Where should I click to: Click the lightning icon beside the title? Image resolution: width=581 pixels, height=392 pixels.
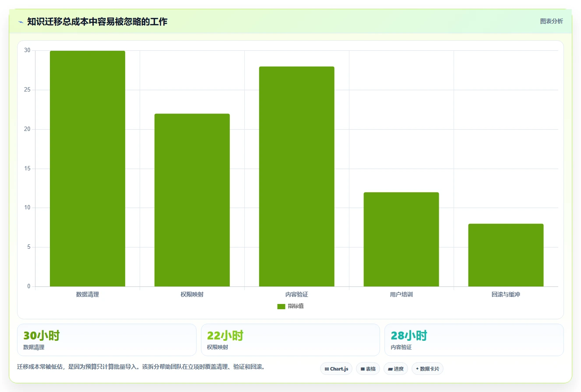[x=21, y=21]
